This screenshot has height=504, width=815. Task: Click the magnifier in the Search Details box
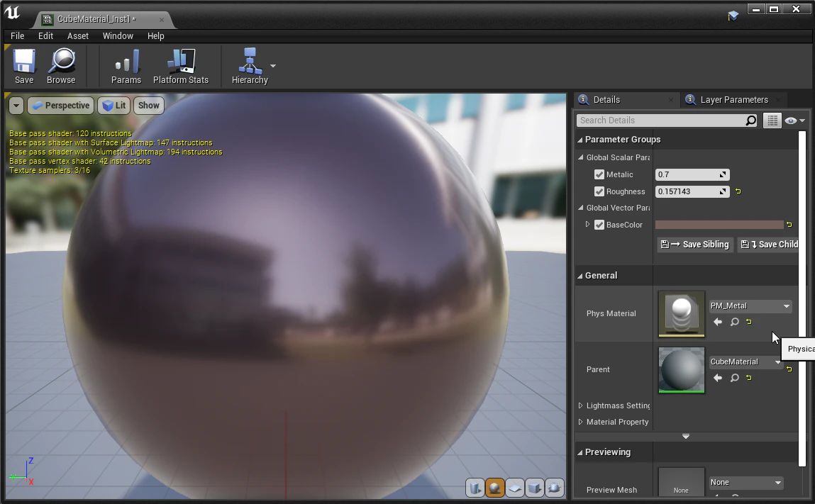[x=751, y=121]
